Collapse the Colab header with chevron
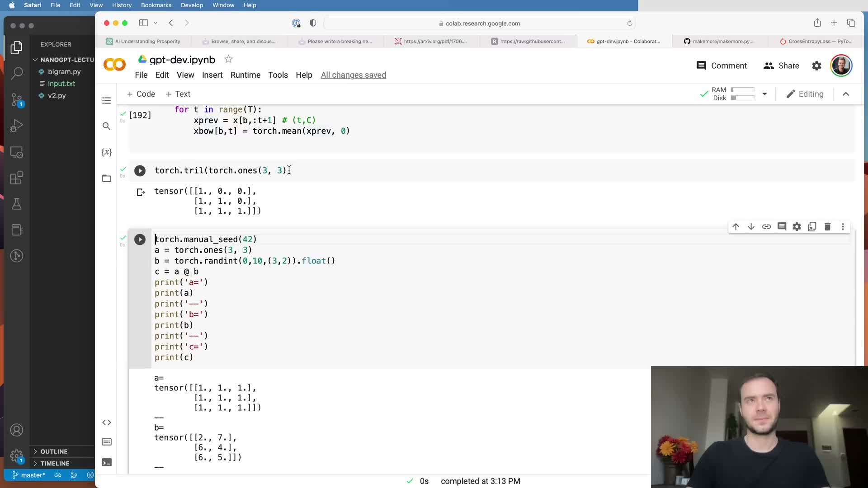The width and height of the screenshot is (868, 488). click(x=846, y=94)
